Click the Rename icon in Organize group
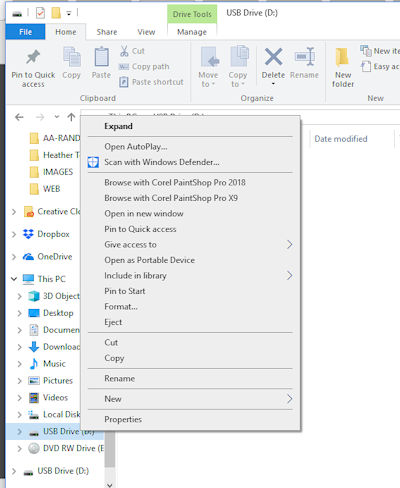 coord(305,56)
